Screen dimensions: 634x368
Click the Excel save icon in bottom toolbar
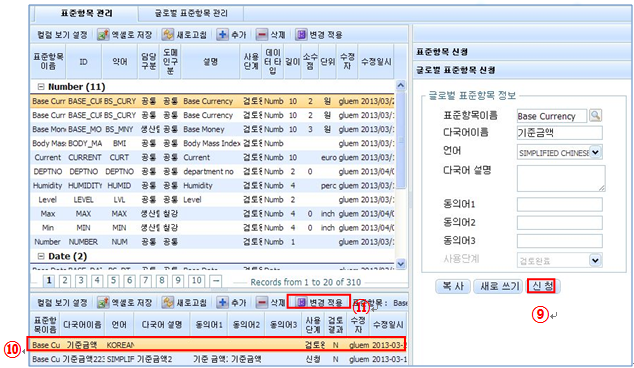(103, 302)
